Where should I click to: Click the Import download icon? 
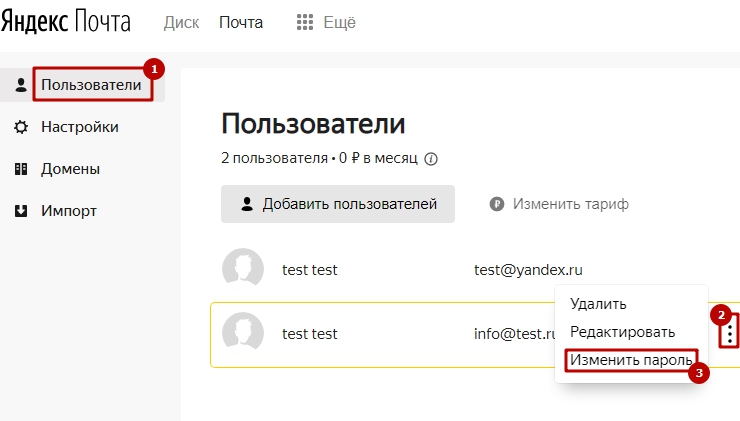click(x=21, y=211)
